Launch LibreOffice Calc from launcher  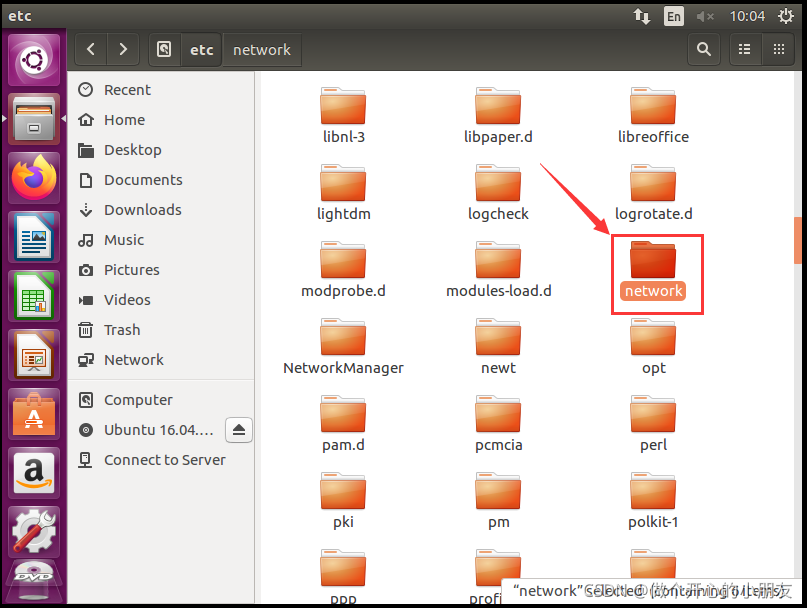tap(34, 296)
